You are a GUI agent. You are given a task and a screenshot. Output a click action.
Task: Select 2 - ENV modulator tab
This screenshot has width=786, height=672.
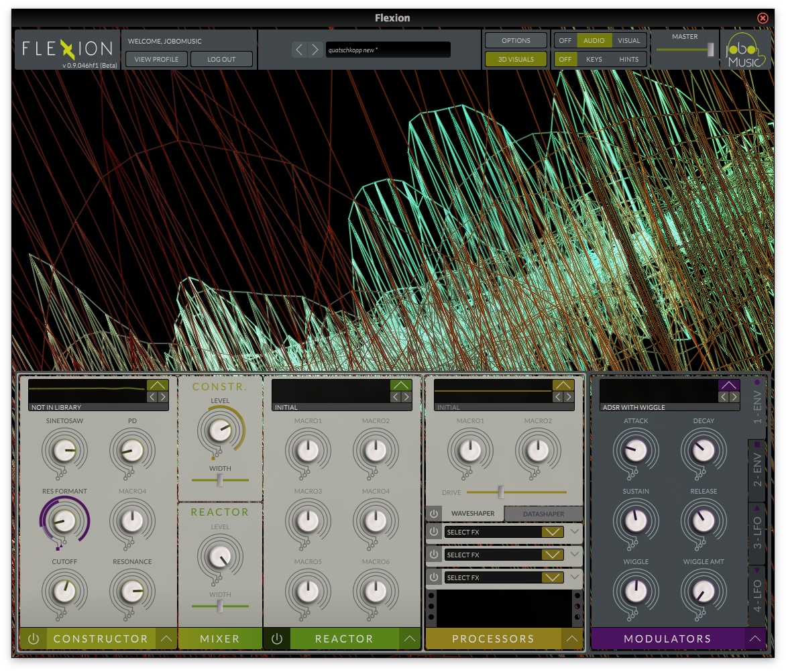(757, 469)
